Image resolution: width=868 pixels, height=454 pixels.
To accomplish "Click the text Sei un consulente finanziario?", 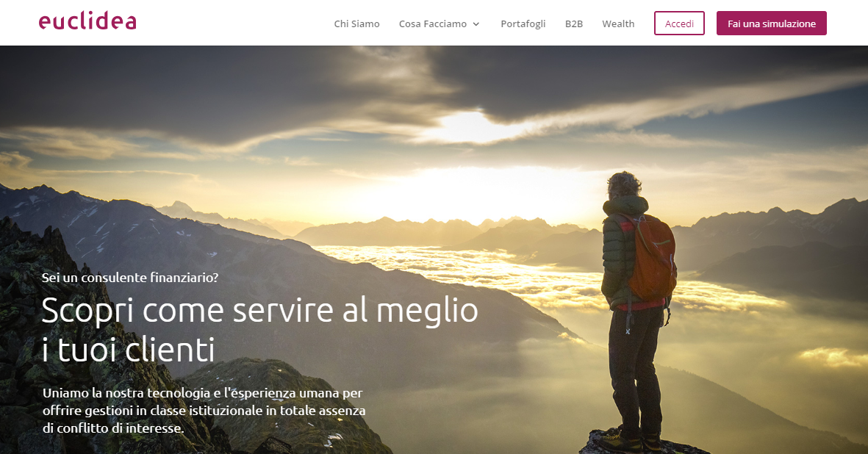I will 130,278.
